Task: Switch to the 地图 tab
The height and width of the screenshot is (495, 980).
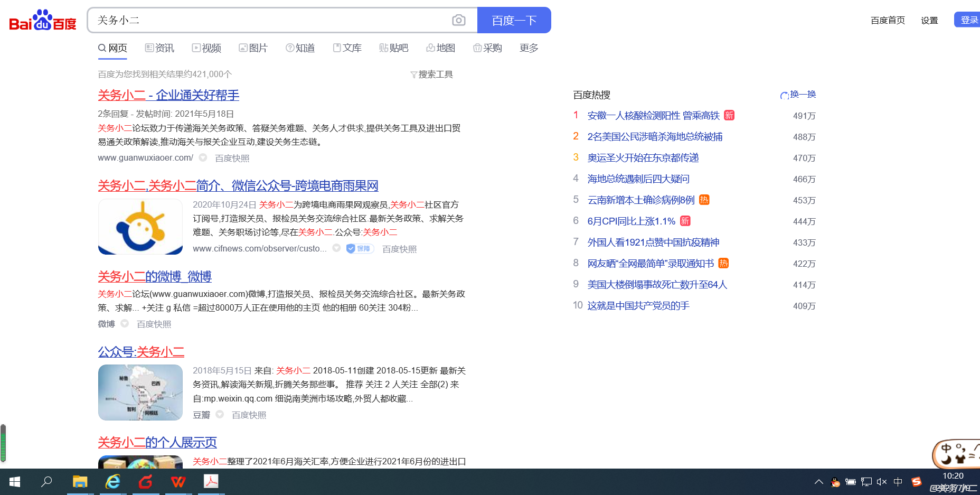Action: click(441, 48)
